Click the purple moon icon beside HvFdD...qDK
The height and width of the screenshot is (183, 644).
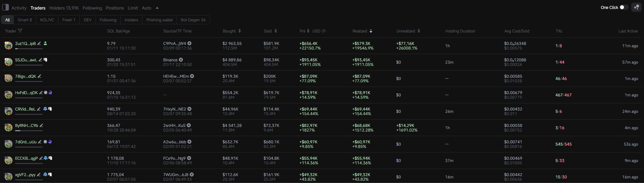(x=50, y=92)
